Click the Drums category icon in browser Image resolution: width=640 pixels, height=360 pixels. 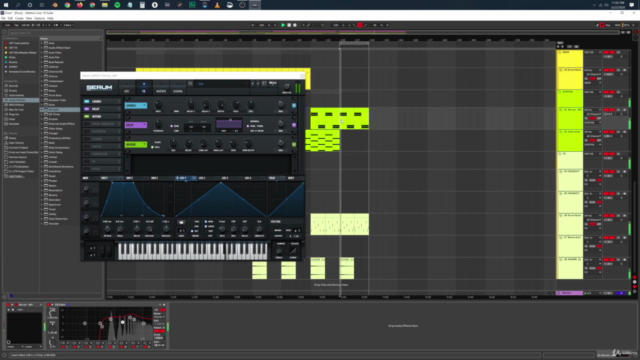coord(6,91)
